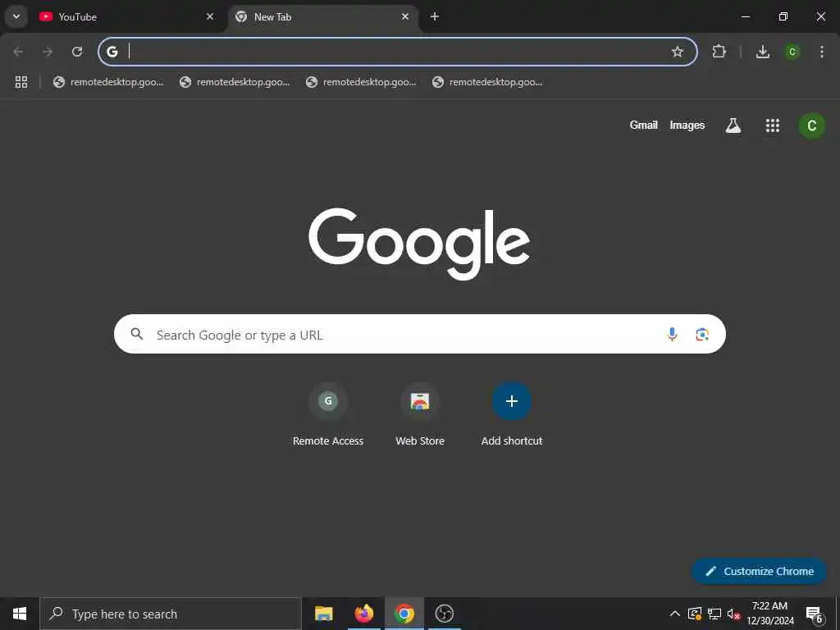Open the Windows Start menu
This screenshot has height=630, width=840.
[x=20, y=614]
